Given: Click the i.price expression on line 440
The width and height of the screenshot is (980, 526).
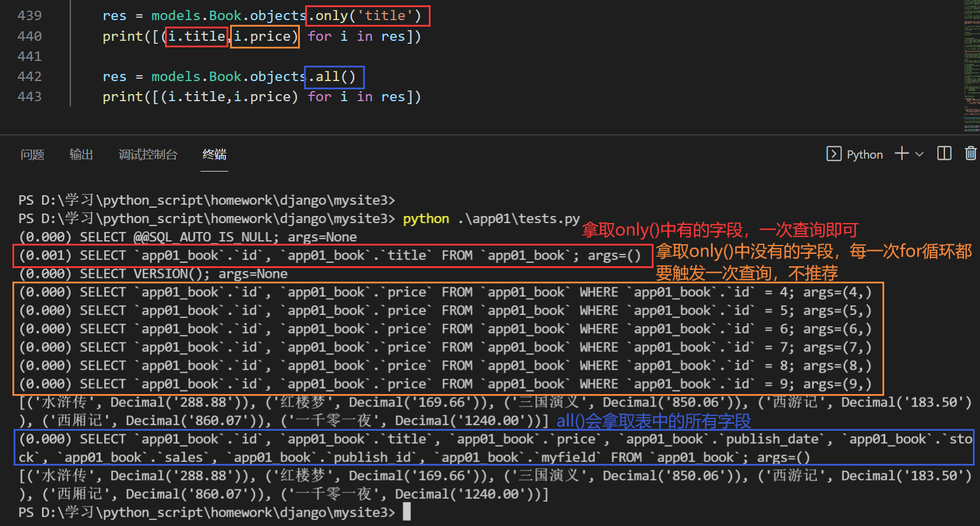Looking at the screenshot, I should pyautogui.click(x=264, y=37).
